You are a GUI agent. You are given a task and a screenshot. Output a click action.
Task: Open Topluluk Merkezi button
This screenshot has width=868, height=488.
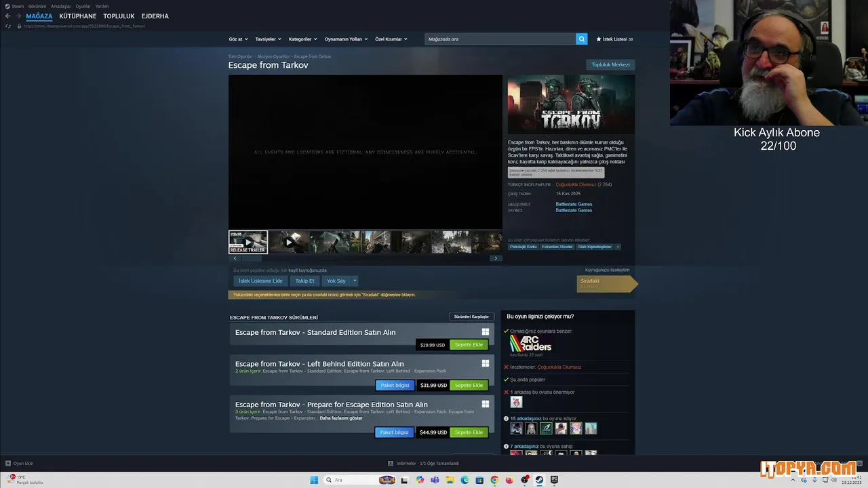(x=610, y=64)
